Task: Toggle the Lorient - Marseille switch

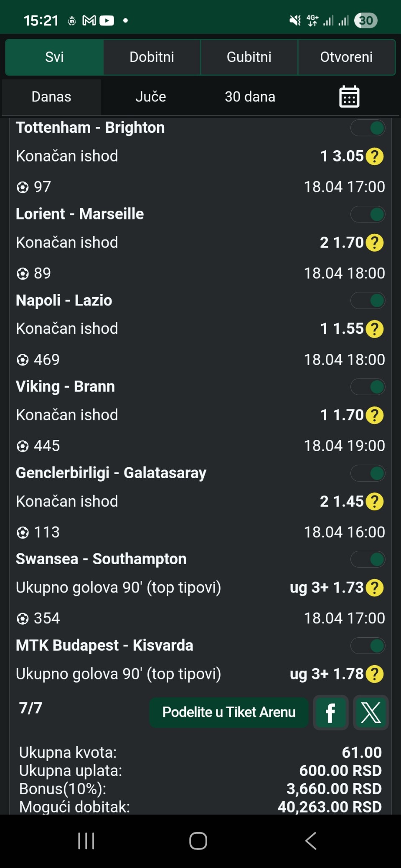Action: click(368, 214)
